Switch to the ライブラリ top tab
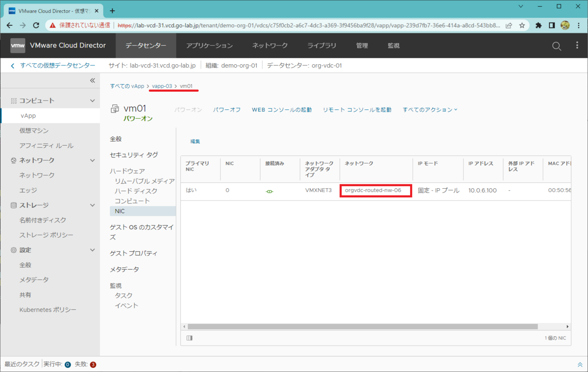Screen dimensions: 588x372 (x=322, y=46)
